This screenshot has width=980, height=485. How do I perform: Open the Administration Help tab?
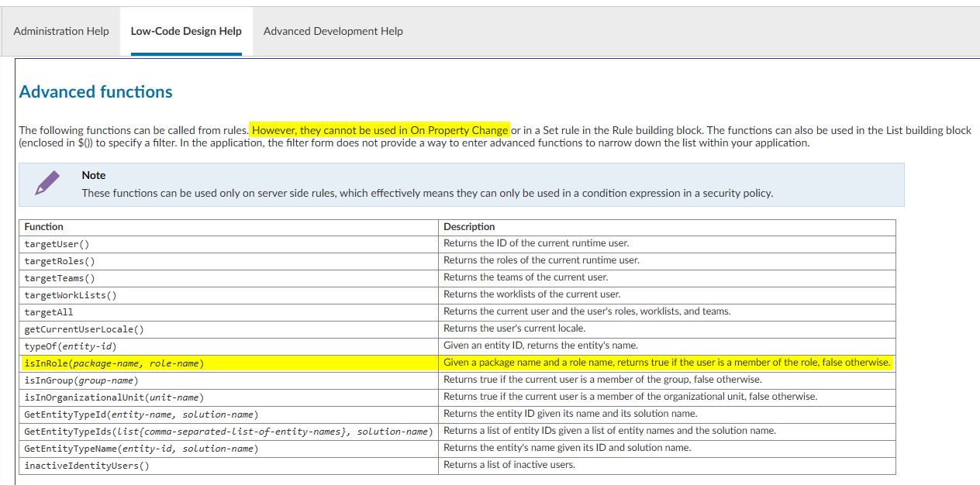[x=61, y=31]
